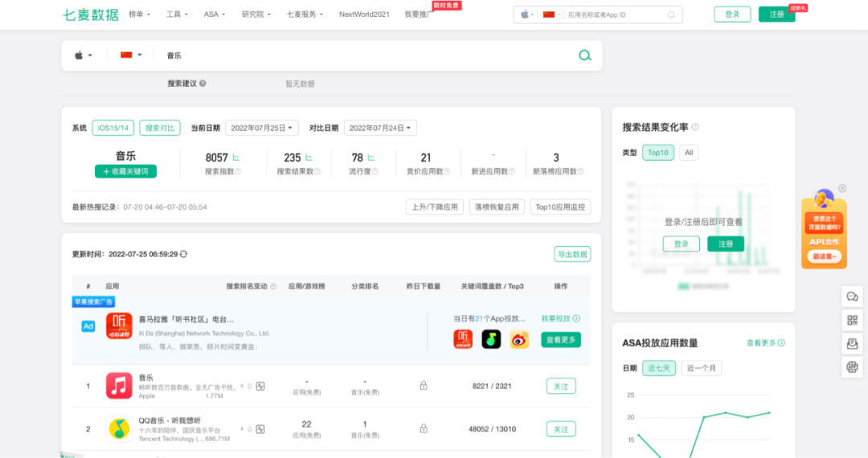Click the 上升/下降应用 button
This screenshot has width=868, height=458.
(x=435, y=207)
